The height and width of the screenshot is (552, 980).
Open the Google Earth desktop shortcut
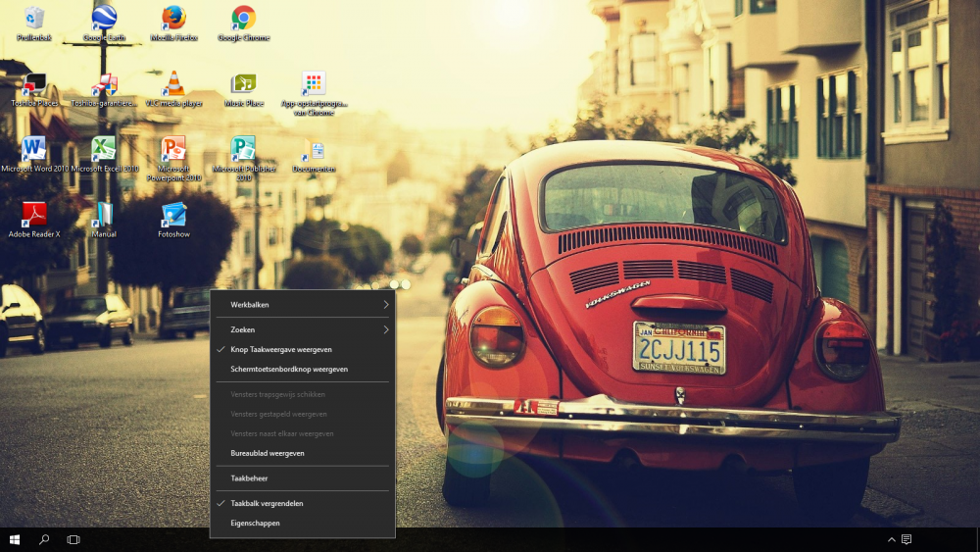pyautogui.click(x=104, y=19)
